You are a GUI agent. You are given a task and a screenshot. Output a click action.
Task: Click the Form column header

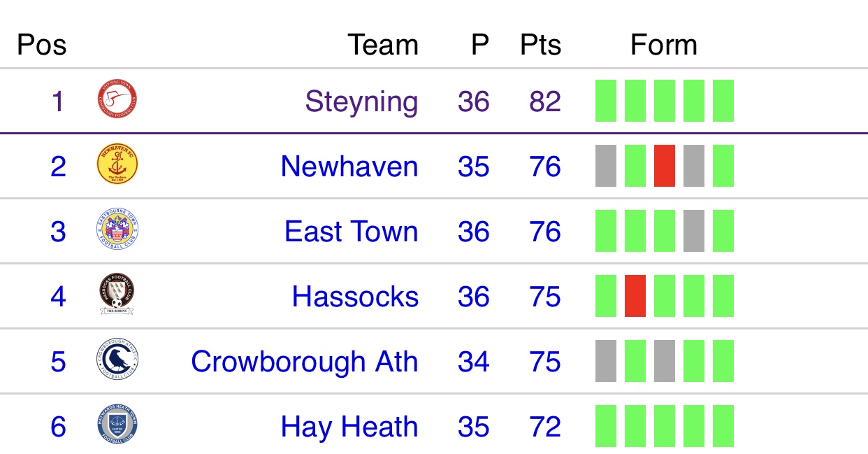coord(664,45)
